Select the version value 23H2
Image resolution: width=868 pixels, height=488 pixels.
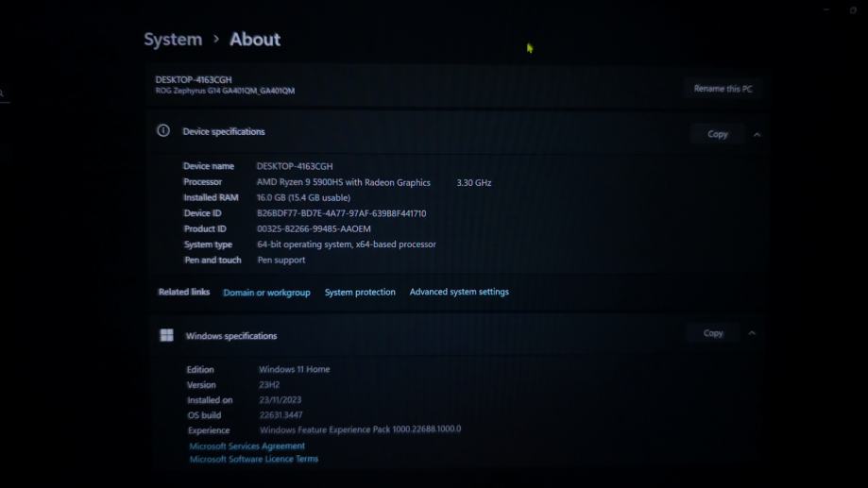tap(269, 384)
